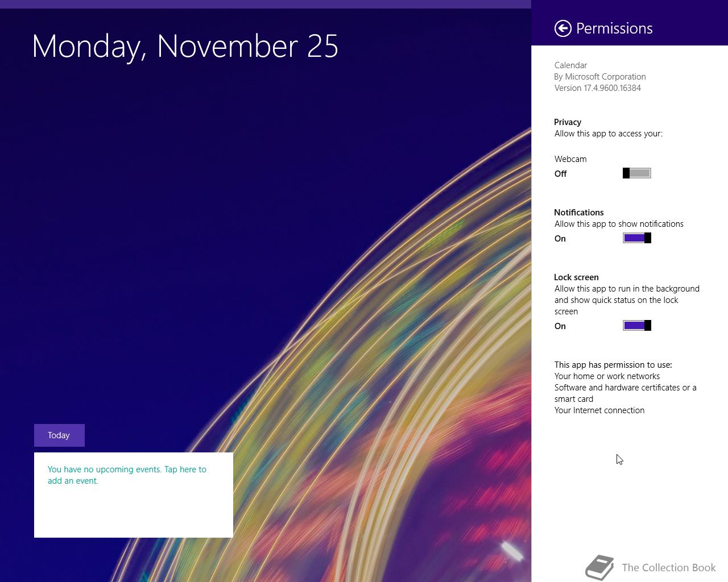Click the By Microsoft Corporation line
The height and width of the screenshot is (582, 728).
click(x=600, y=77)
